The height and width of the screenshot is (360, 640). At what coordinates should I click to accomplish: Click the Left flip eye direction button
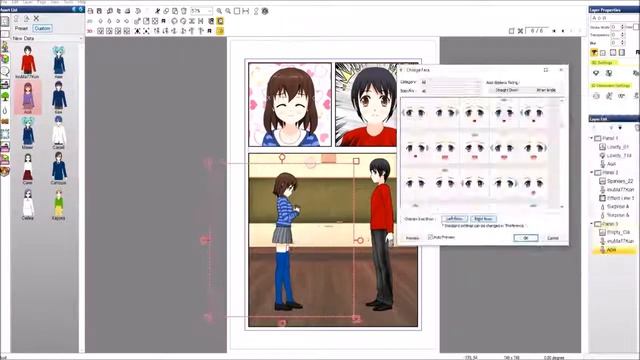[454, 219]
